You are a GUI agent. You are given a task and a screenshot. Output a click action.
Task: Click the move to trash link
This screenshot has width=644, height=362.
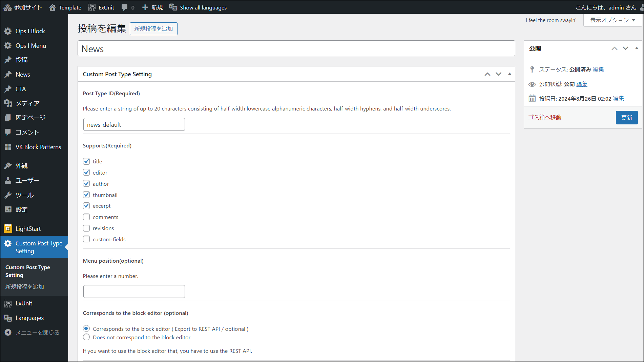coord(544,117)
